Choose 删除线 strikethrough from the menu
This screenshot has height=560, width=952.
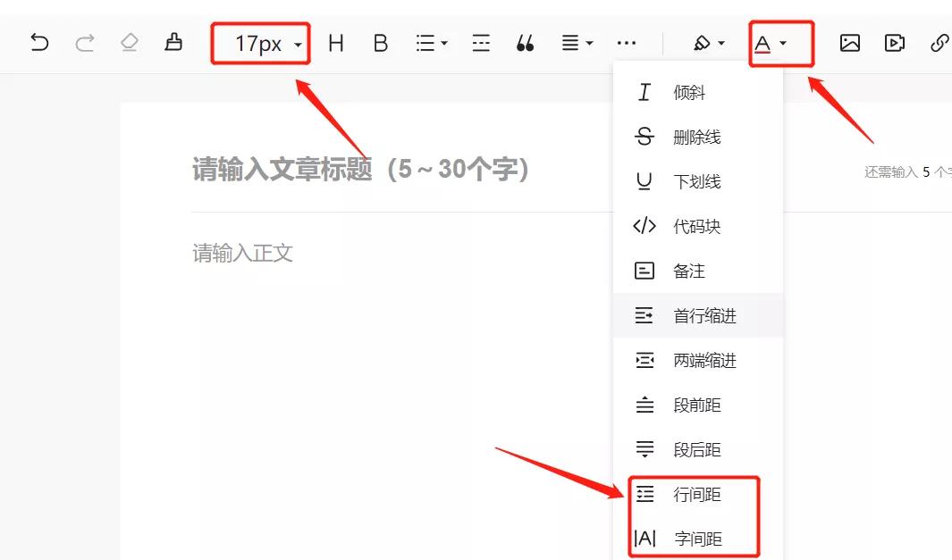[x=688, y=137]
